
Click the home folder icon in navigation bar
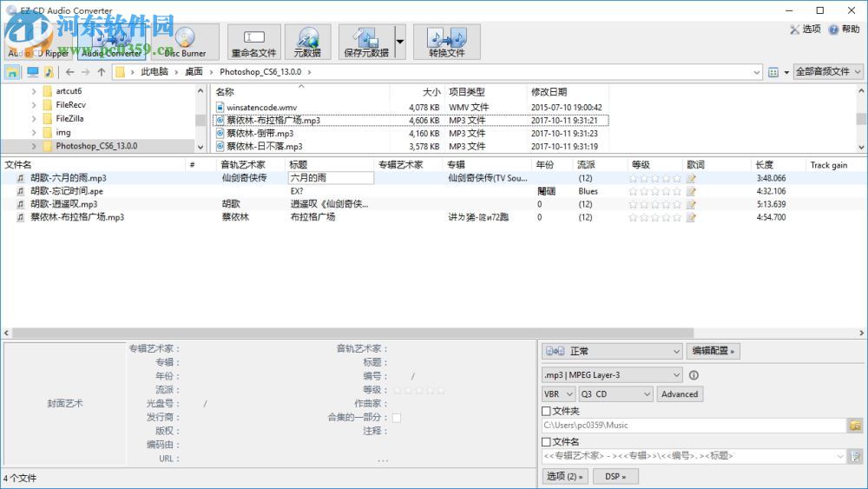[12, 72]
